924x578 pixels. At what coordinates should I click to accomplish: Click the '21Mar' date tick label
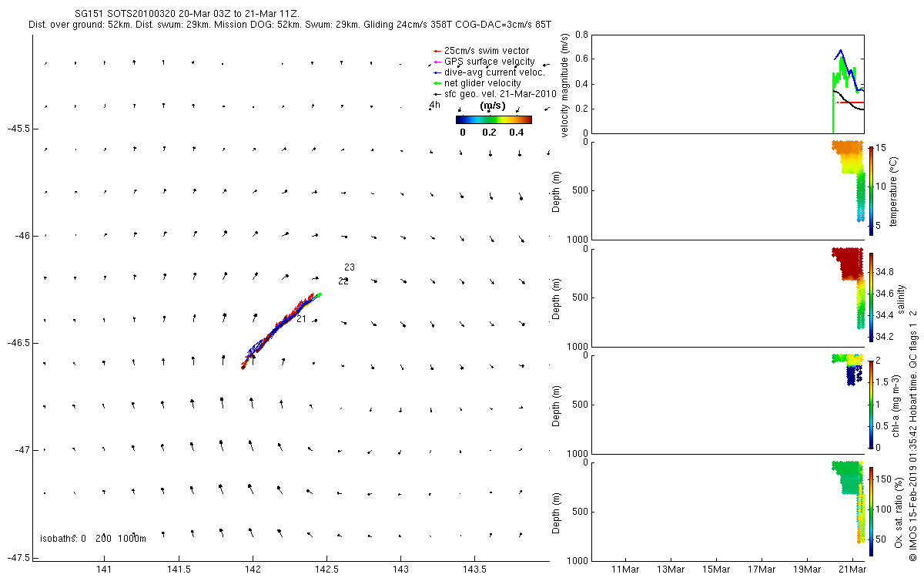click(x=852, y=570)
